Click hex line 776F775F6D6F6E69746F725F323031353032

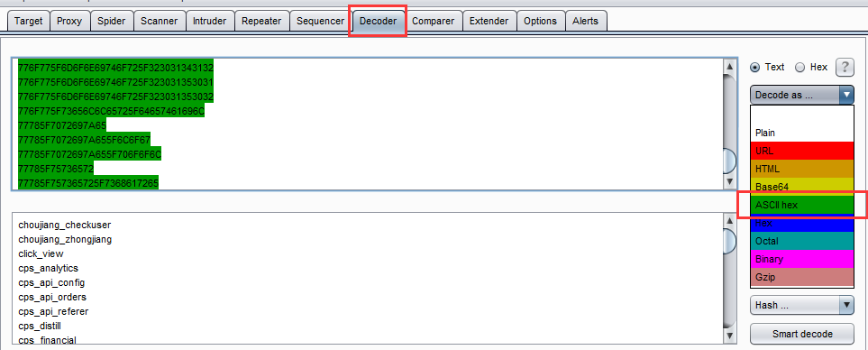[x=115, y=97]
